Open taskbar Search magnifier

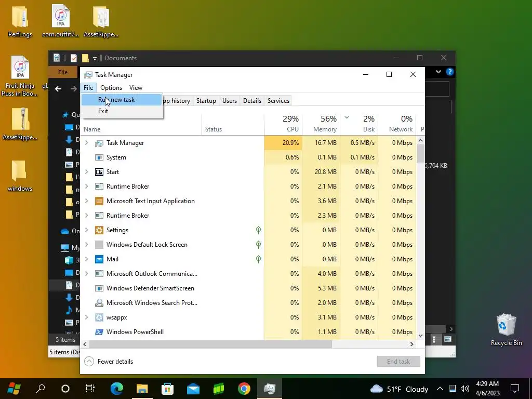pyautogui.click(x=41, y=389)
